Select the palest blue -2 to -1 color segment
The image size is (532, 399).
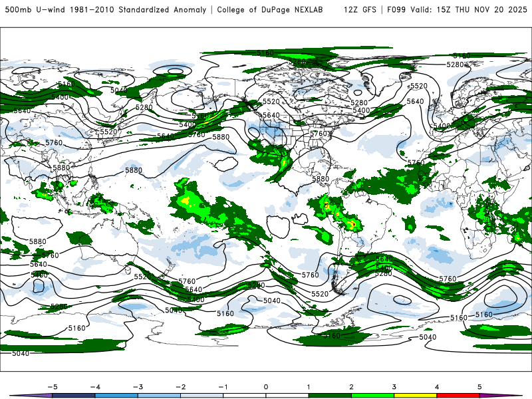point(202,396)
